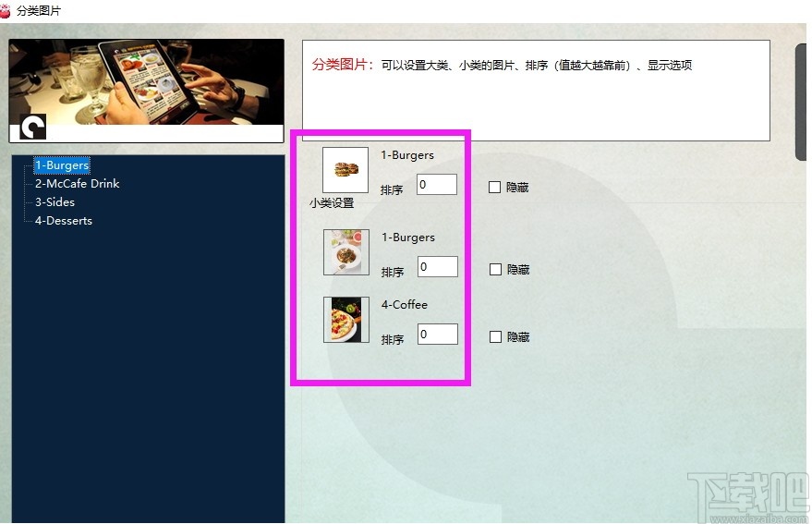Select 1-Burgers in the category tree

click(62, 165)
